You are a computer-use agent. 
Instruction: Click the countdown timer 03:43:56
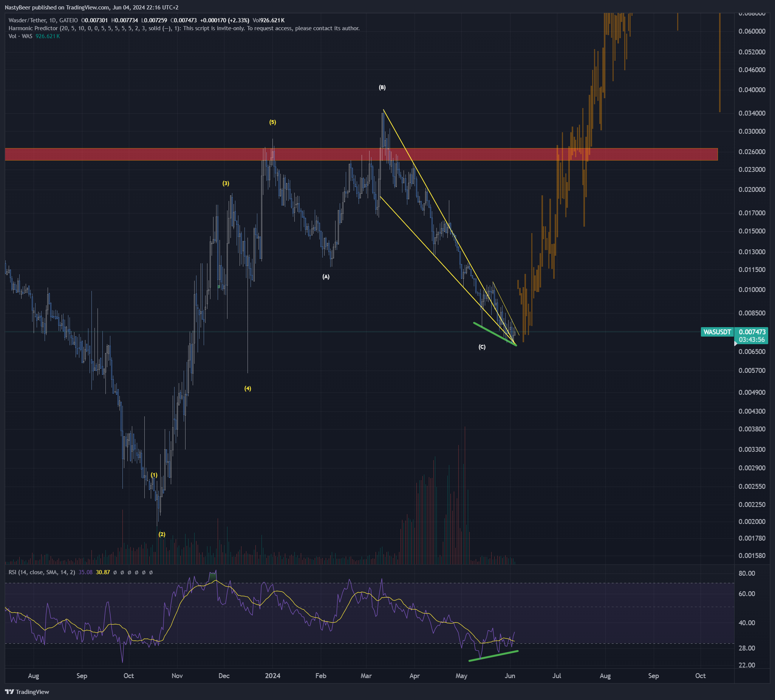click(x=752, y=340)
